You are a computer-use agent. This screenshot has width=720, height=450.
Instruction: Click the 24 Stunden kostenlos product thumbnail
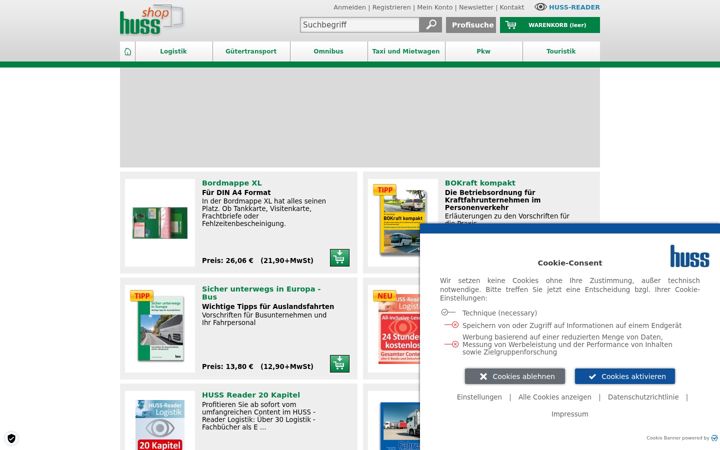(x=399, y=329)
